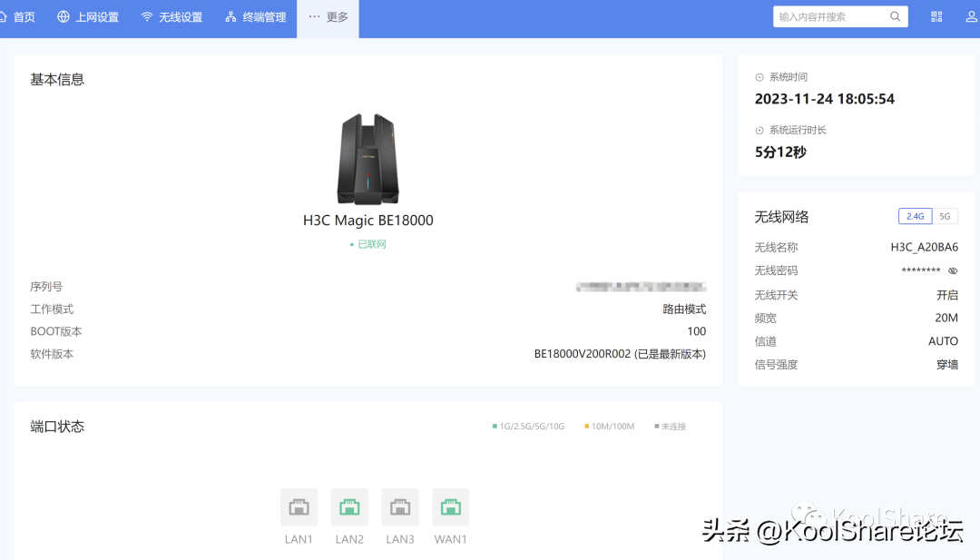The height and width of the screenshot is (560, 980).
Task: Open the 首页 home tab
Action: (x=17, y=17)
